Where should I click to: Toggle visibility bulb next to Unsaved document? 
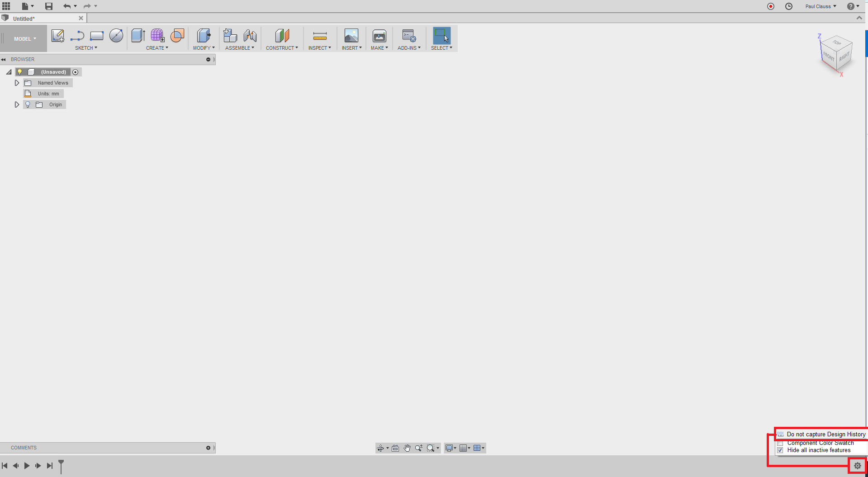(x=19, y=71)
